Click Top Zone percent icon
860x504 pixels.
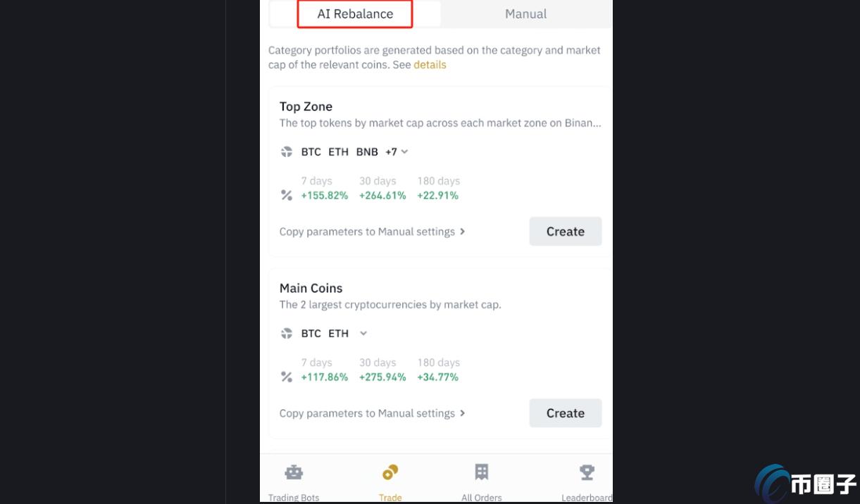click(287, 196)
